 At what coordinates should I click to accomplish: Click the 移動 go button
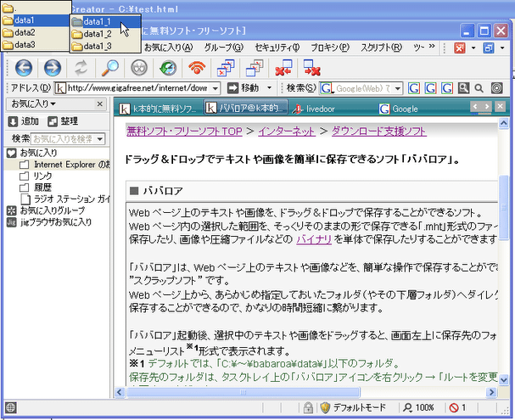tap(244, 88)
